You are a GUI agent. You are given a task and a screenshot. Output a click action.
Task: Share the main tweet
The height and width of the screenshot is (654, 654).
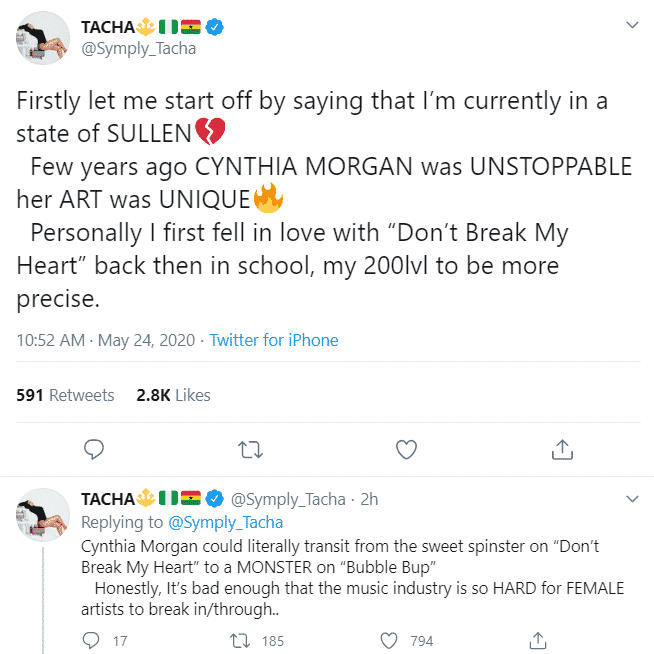click(562, 449)
